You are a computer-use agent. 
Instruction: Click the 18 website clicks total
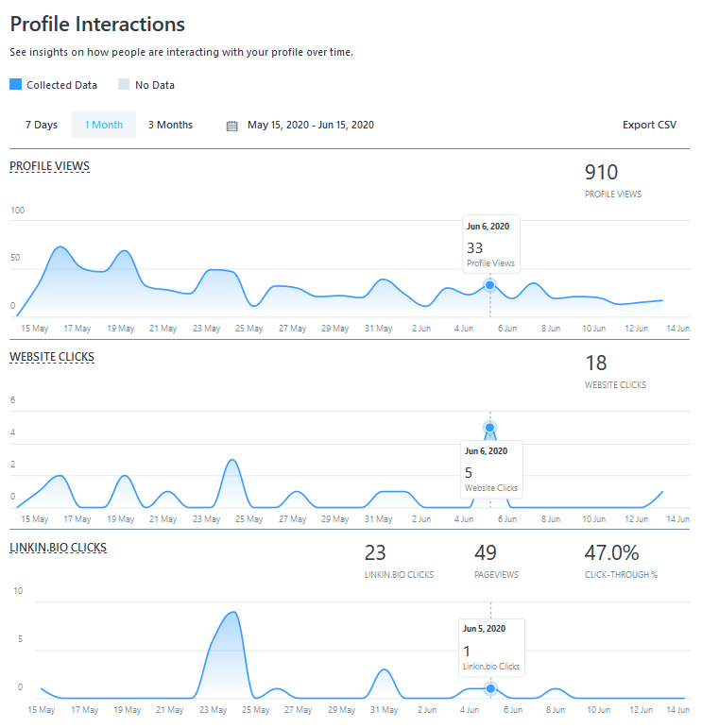coord(596,363)
